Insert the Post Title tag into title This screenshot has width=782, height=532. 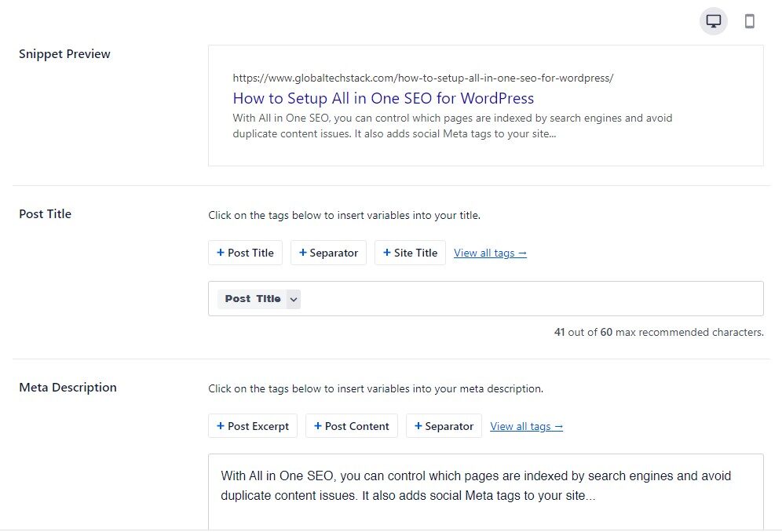point(245,253)
